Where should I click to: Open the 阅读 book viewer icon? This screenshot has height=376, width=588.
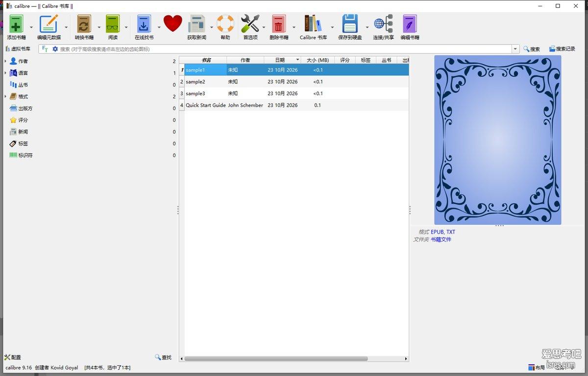pyautogui.click(x=113, y=24)
